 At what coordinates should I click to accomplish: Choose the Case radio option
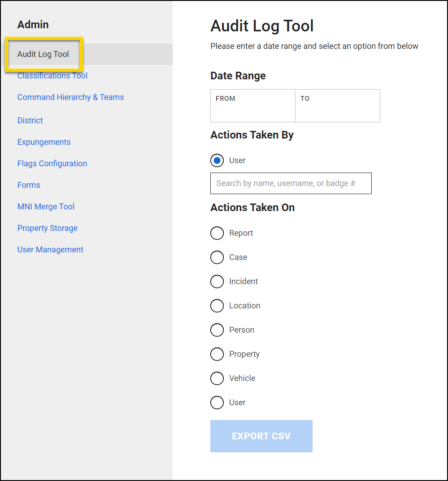pyautogui.click(x=217, y=257)
